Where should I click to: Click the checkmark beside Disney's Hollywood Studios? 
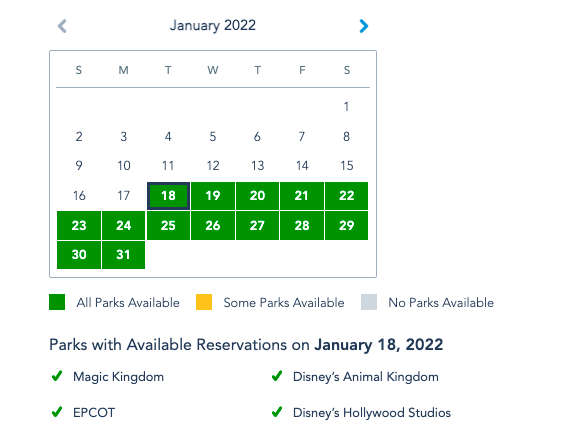pos(277,412)
